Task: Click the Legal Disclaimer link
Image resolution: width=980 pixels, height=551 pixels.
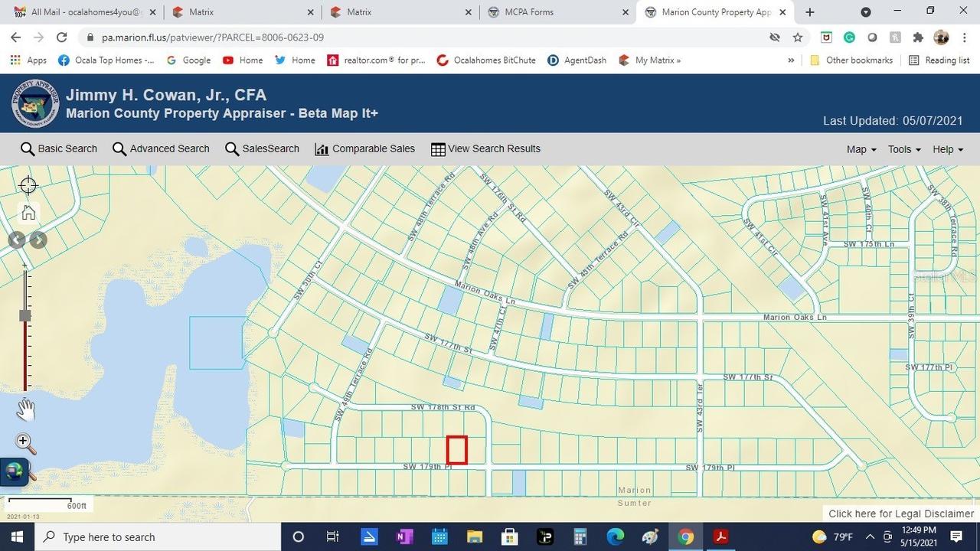Action: pyautogui.click(x=900, y=514)
